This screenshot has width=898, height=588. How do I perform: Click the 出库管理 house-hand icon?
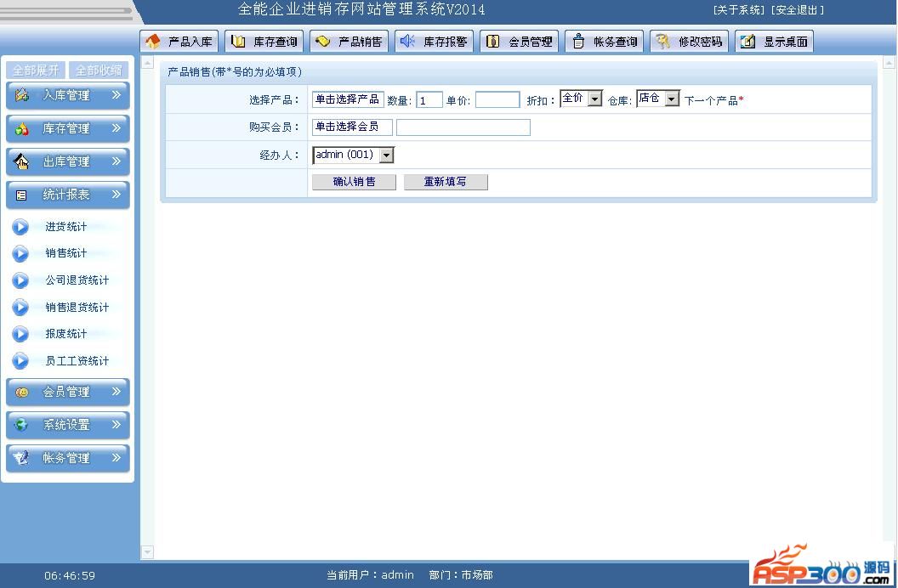pos(21,162)
